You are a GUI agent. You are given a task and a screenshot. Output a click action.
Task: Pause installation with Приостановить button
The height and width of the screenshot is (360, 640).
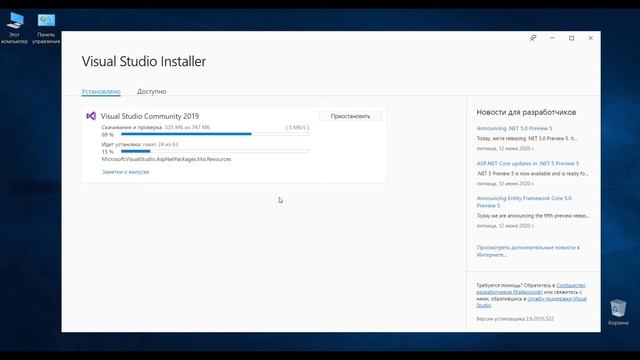350,116
